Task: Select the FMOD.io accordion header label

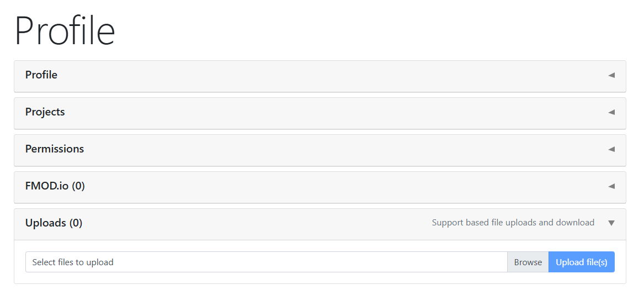Action: (x=47, y=186)
